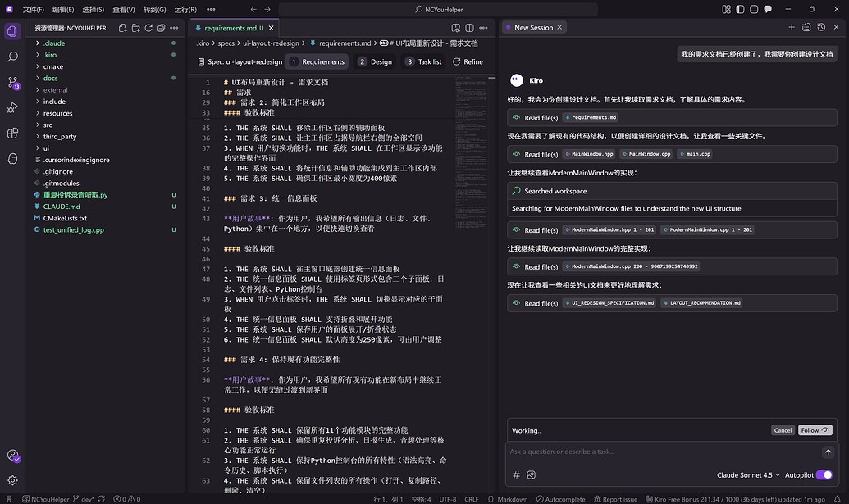Screen dimensions: 849x504
Task: Go forward with the navigation arrow
Action: 267,9
